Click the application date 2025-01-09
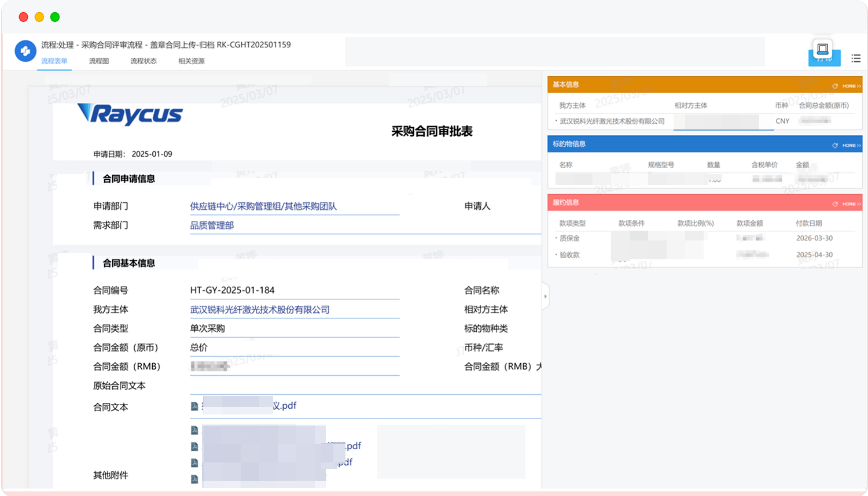 click(152, 154)
